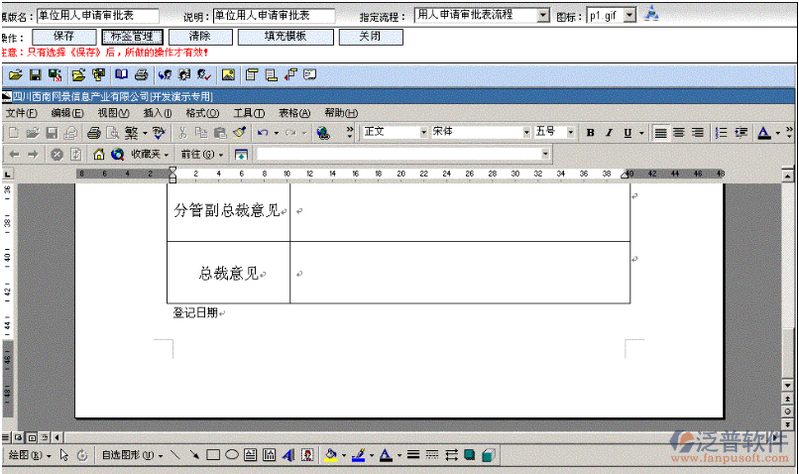Screen dimensions: 799x474
Task: Click the printer icon in the blue toolbar
Action: coord(141,75)
